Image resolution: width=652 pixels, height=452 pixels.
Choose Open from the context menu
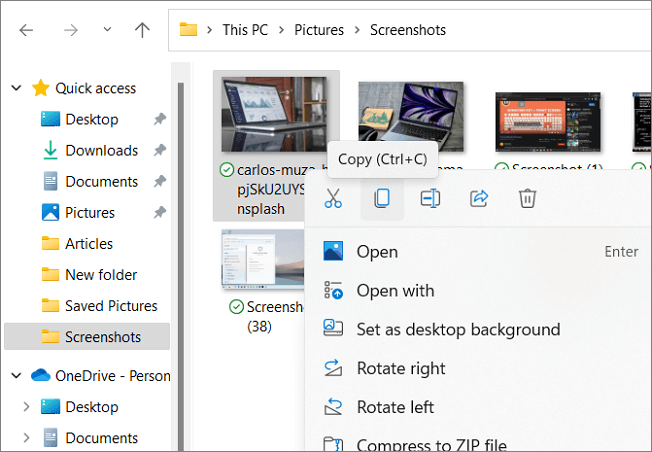click(x=377, y=252)
